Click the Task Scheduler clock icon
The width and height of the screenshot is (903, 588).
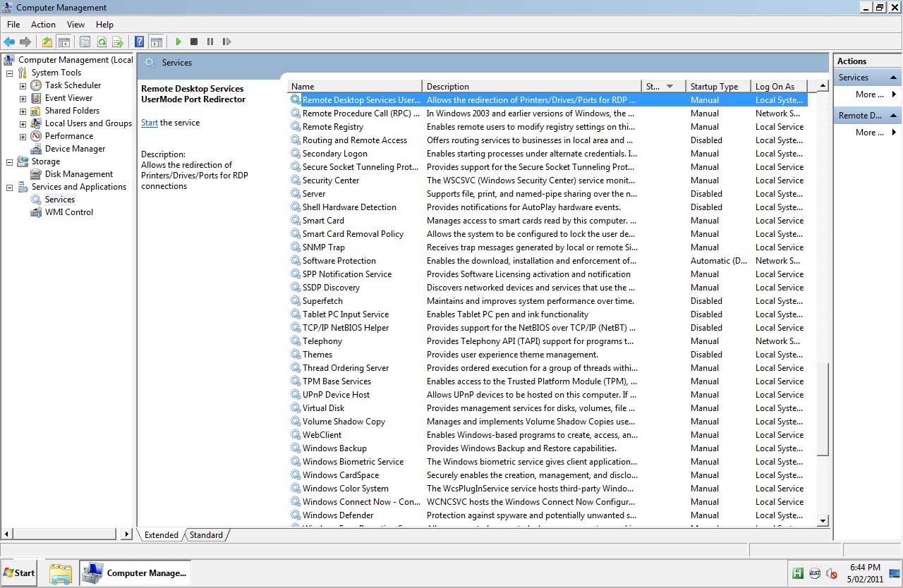click(x=36, y=85)
